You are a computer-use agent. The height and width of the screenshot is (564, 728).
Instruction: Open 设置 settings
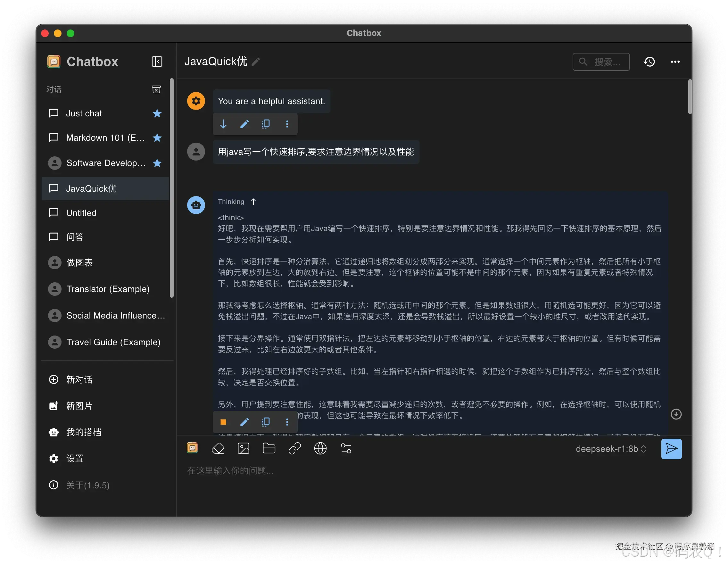click(x=75, y=459)
